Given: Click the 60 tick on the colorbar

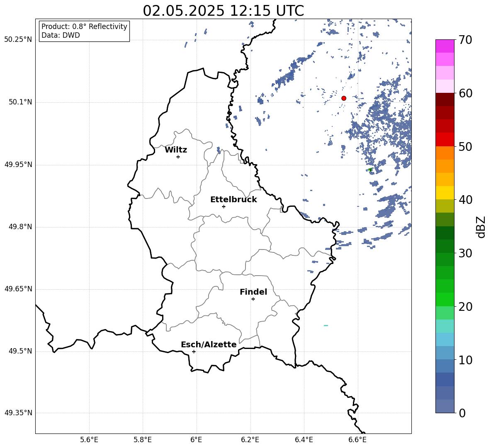Looking at the screenshot, I should coord(465,93).
